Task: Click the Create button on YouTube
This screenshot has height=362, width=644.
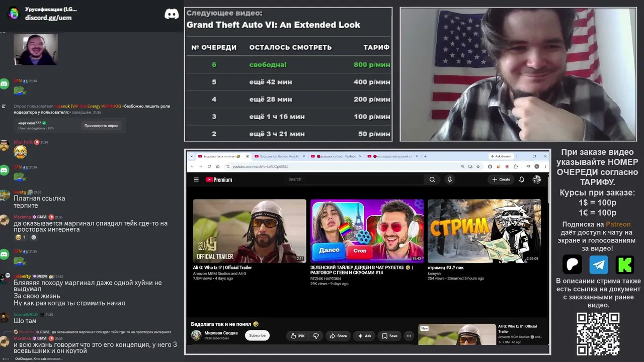Action: click(x=501, y=179)
